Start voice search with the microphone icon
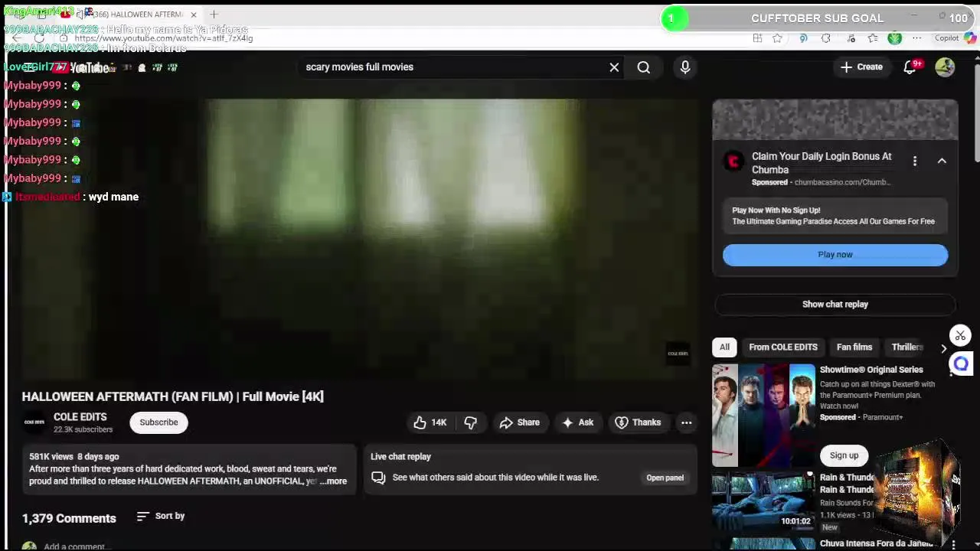This screenshot has height=551, width=980. pos(685,67)
